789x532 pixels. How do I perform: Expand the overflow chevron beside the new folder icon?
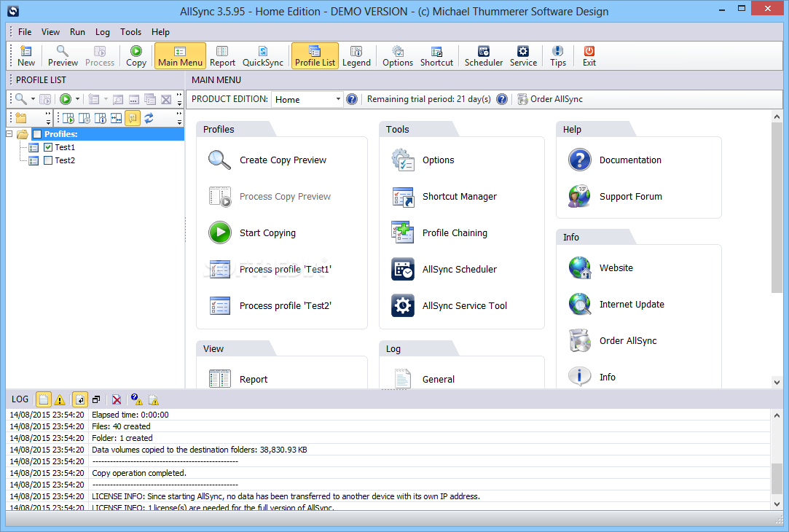tap(48, 118)
